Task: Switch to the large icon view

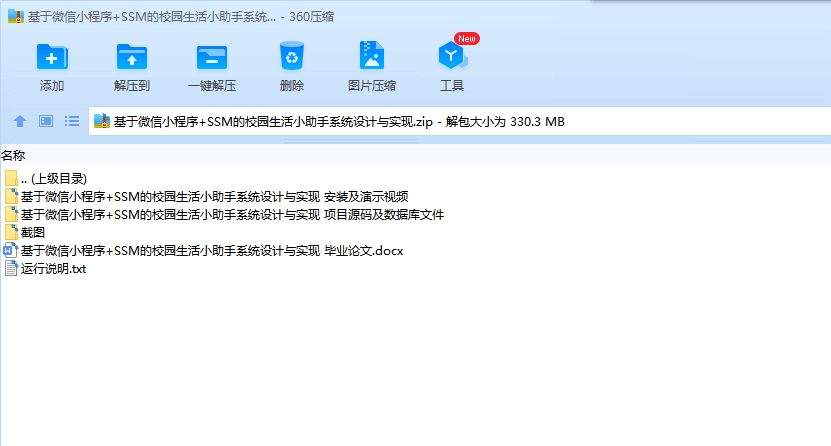Action: click(46, 121)
